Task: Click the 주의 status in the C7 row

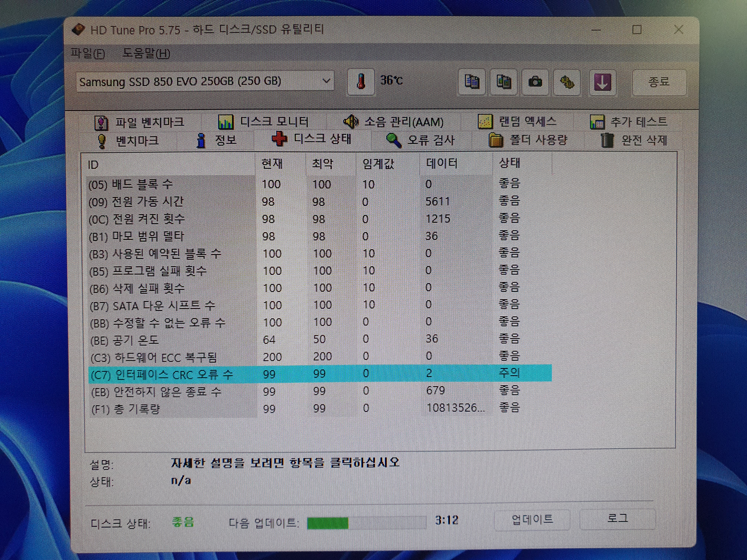Action: point(509,373)
